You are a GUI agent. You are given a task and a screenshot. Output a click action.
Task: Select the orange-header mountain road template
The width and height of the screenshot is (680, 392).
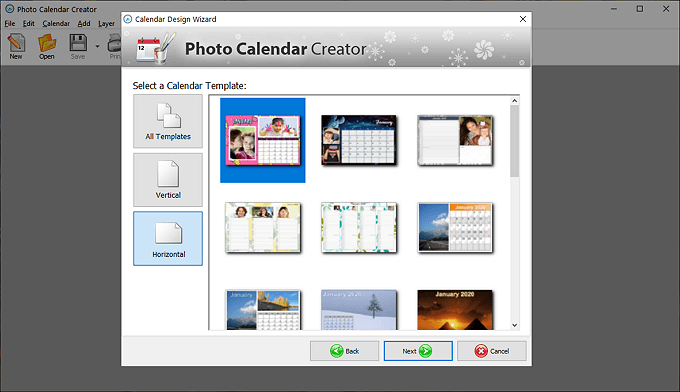coord(455,227)
